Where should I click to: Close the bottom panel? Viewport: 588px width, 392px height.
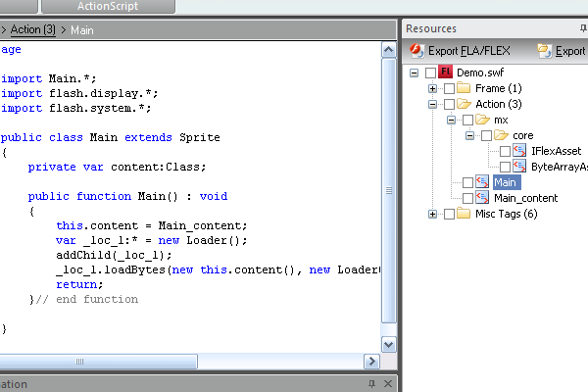coord(388,385)
